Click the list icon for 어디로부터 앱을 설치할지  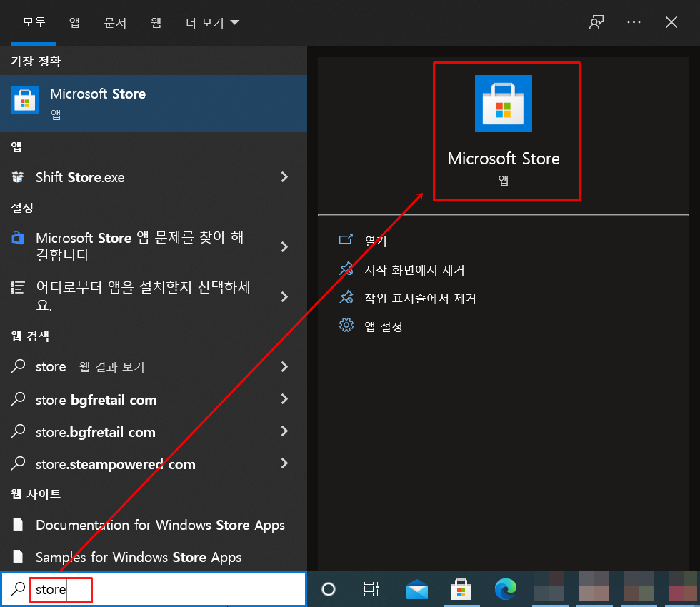click(18, 287)
